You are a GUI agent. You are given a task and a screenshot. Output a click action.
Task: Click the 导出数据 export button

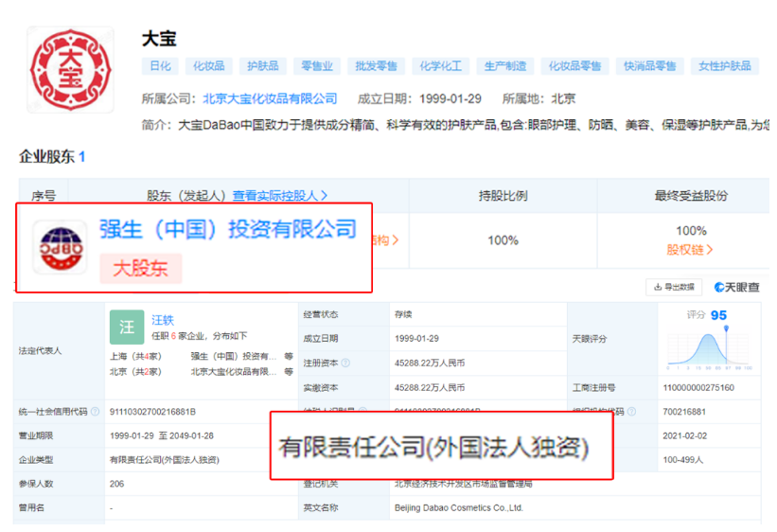click(x=674, y=287)
